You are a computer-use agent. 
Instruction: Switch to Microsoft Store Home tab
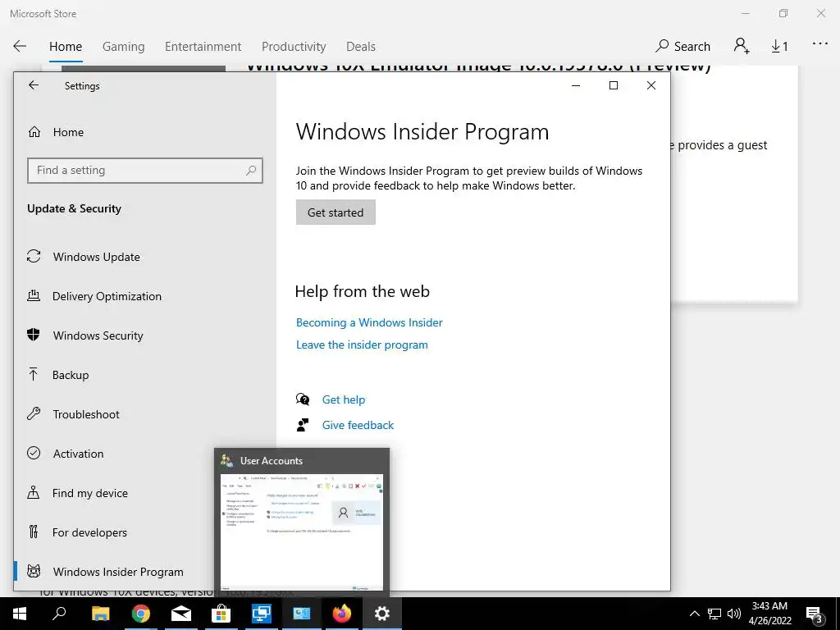click(66, 47)
